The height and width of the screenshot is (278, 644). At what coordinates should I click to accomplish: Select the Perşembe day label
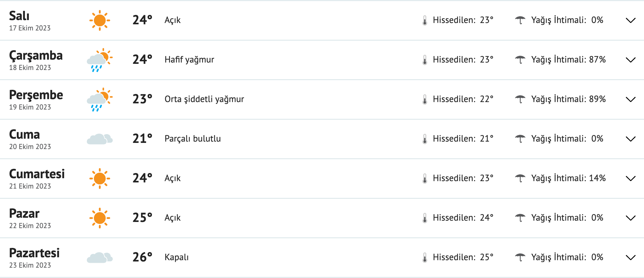click(36, 95)
